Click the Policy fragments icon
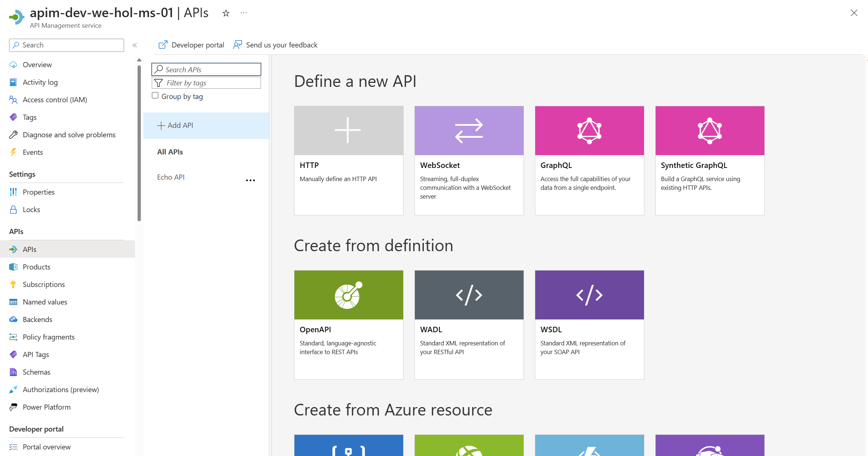The height and width of the screenshot is (456, 868). (13, 337)
